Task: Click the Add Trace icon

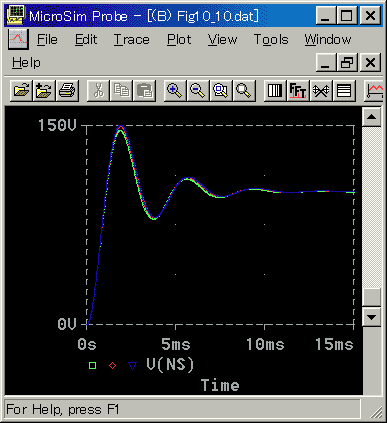Action: pyautogui.click(x=374, y=90)
